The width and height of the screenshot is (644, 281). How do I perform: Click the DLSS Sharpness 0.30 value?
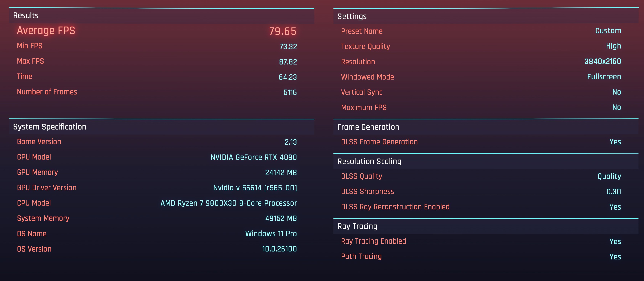coord(614,192)
